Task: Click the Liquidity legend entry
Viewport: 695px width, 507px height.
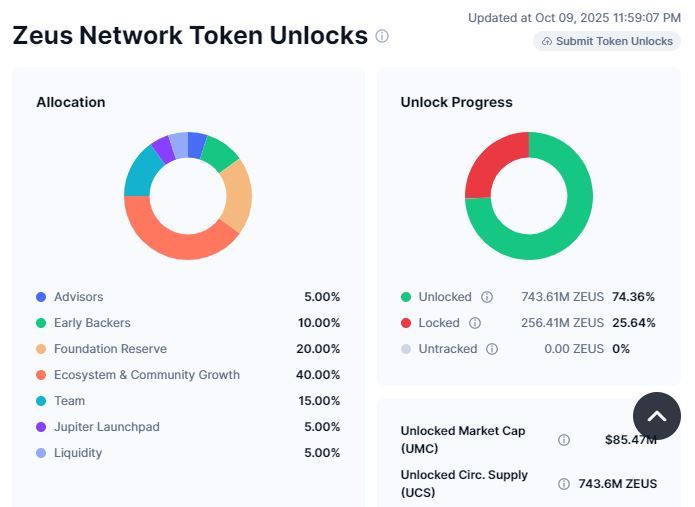Action: click(78, 453)
